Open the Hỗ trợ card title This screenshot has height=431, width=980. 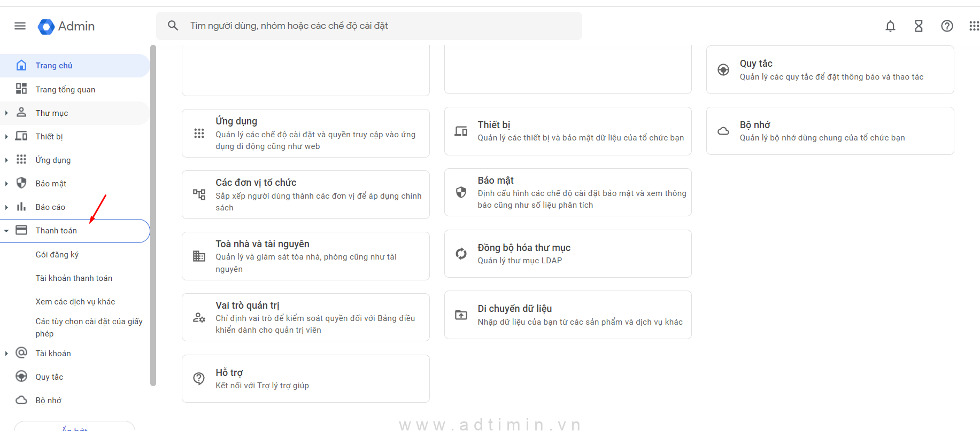(x=229, y=373)
